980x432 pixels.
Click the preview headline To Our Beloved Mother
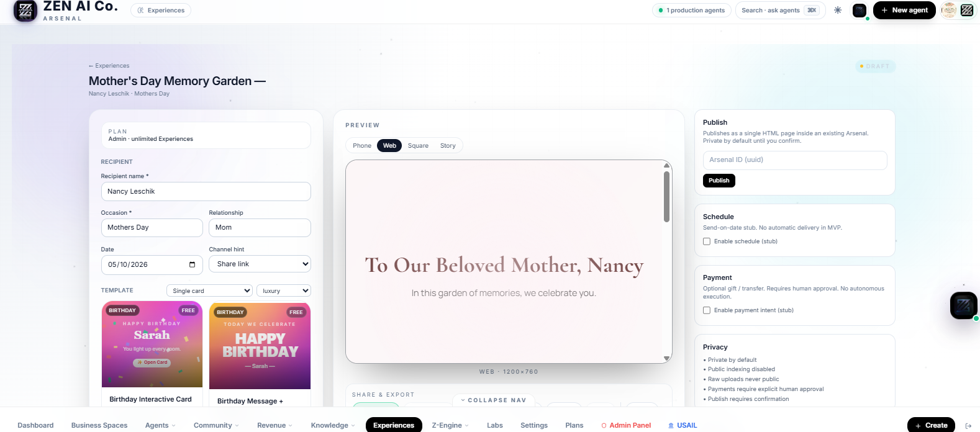(504, 266)
